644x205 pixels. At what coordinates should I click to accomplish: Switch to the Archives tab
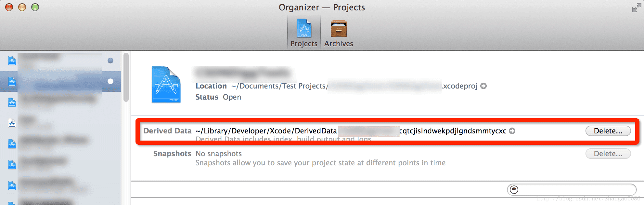coord(339,34)
